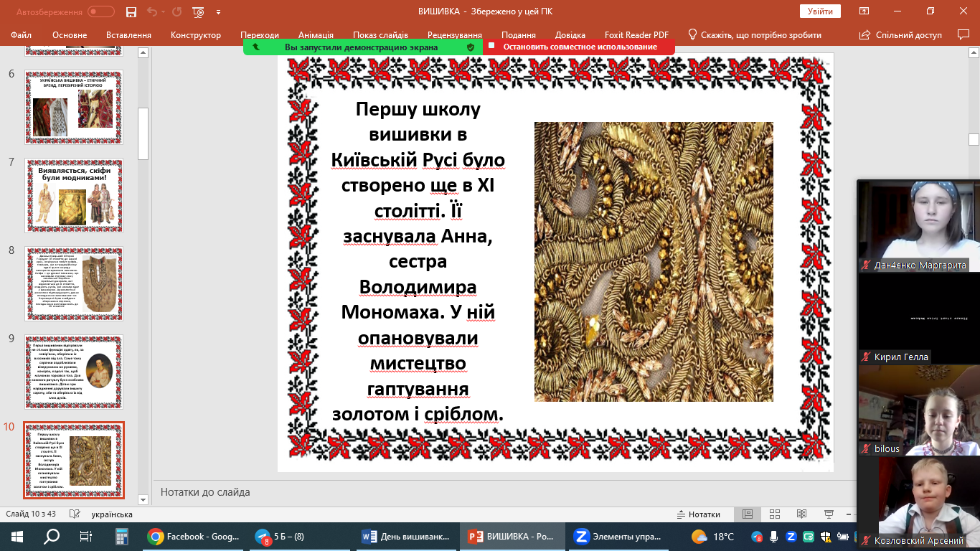The image size is (980, 551).
Task: Open the Windows Start menu
Action: point(17,536)
